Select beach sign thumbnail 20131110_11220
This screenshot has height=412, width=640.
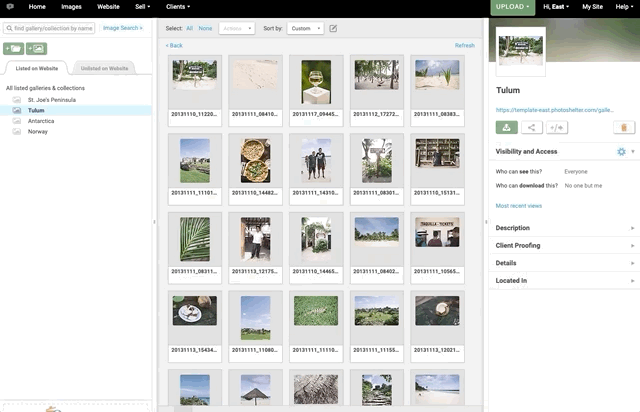195,75
